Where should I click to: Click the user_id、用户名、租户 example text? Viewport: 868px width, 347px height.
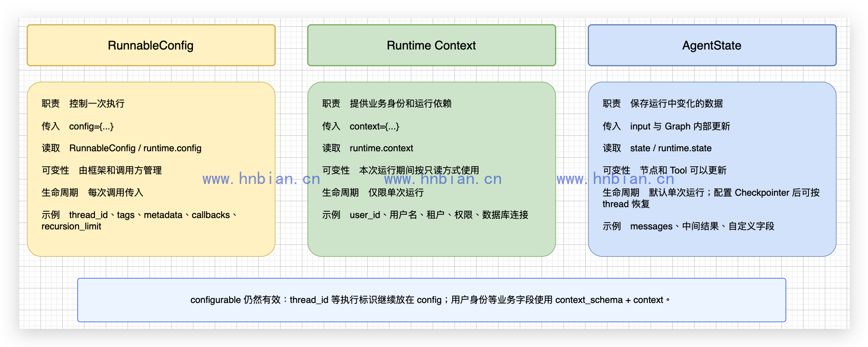425,215
